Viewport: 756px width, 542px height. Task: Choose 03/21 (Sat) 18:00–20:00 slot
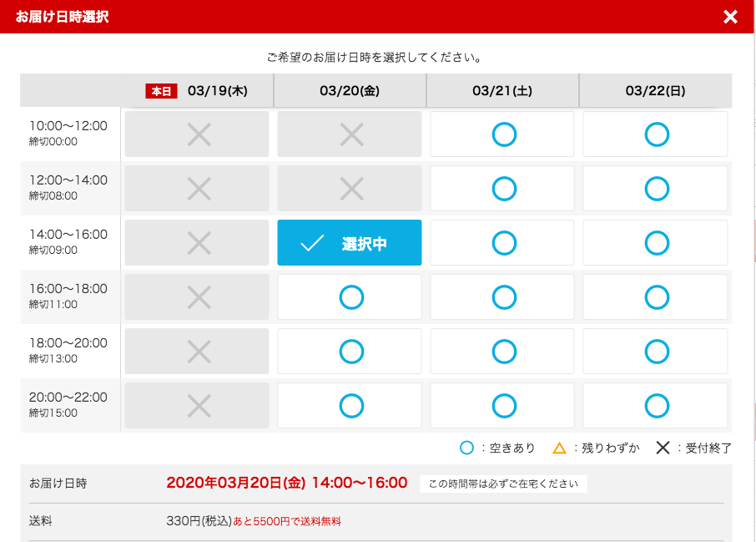pos(503,352)
